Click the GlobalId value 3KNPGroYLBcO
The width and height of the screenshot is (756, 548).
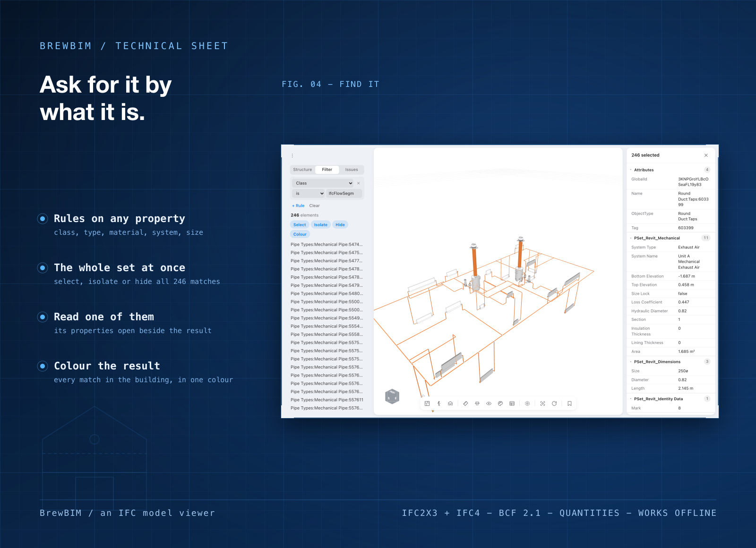coord(693,179)
